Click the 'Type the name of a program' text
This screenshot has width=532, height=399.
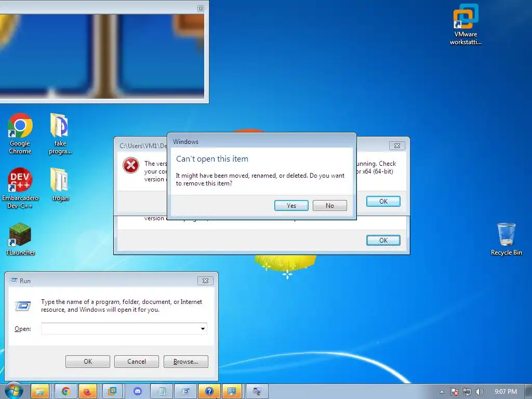click(x=122, y=305)
